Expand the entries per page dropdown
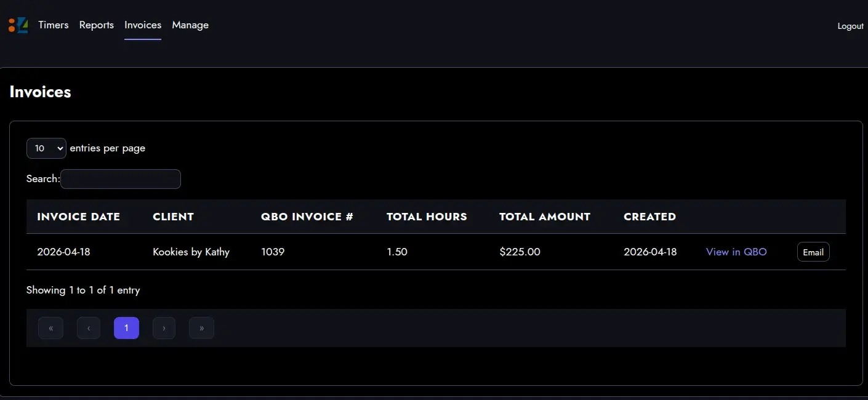The height and width of the screenshot is (400, 868). [x=46, y=148]
